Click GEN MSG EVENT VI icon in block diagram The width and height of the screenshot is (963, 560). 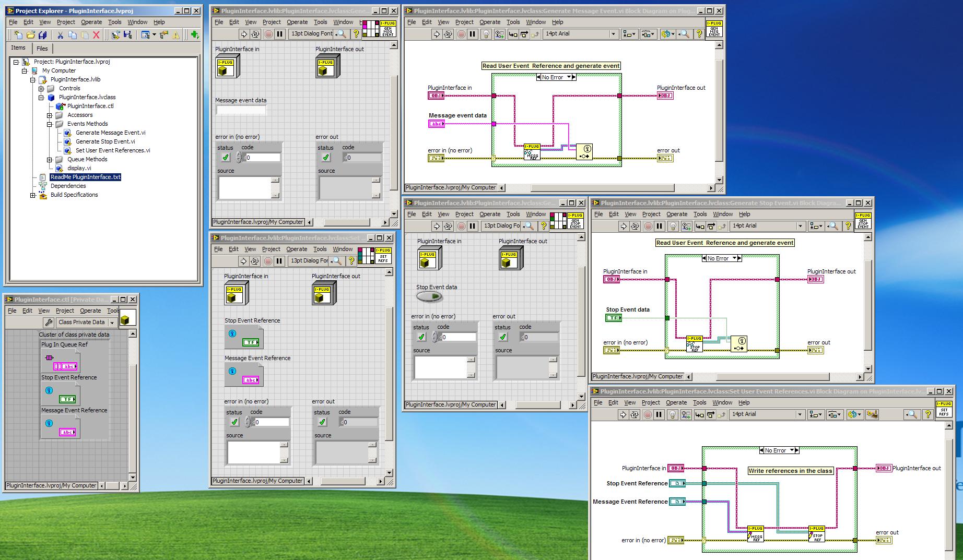point(714,29)
